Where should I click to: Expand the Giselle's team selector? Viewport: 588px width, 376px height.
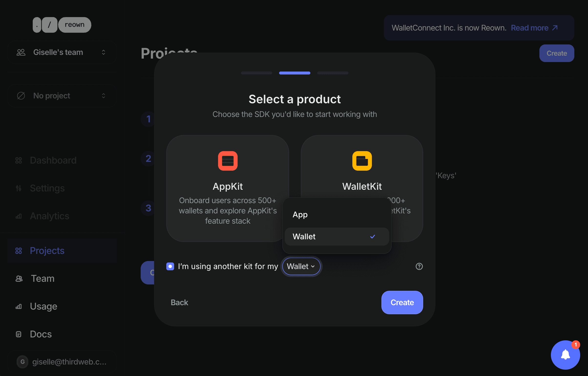(x=62, y=52)
